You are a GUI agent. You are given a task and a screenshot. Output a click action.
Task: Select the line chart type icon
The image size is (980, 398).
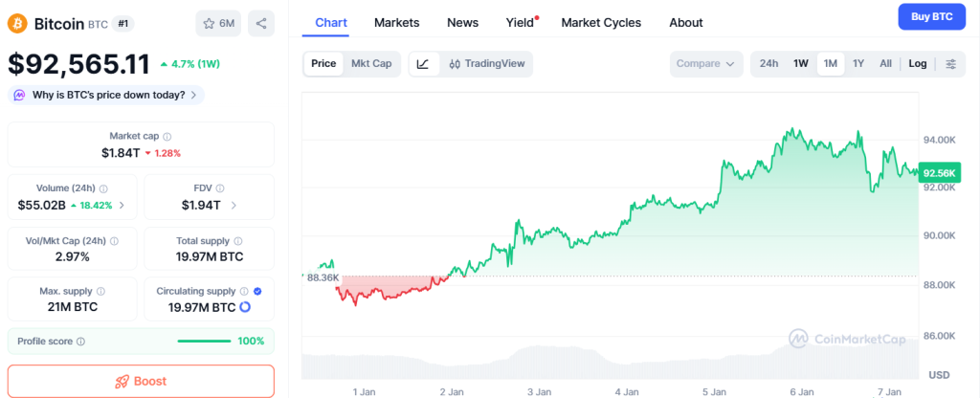423,64
